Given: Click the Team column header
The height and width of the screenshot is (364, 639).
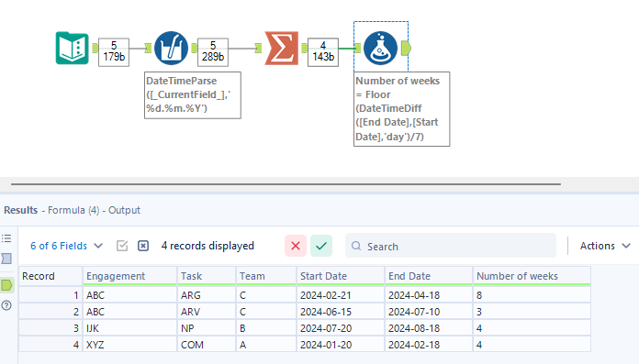Looking at the screenshot, I should [x=266, y=276].
